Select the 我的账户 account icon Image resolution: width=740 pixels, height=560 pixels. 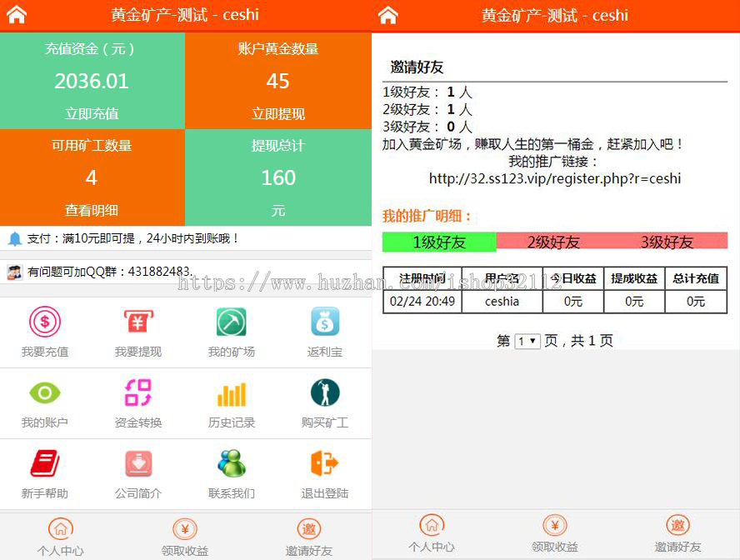(x=44, y=392)
